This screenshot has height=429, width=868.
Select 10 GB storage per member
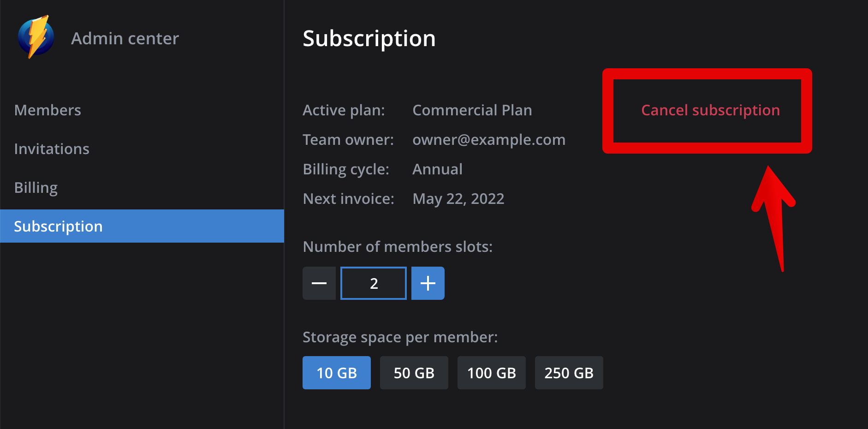(x=337, y=373)
